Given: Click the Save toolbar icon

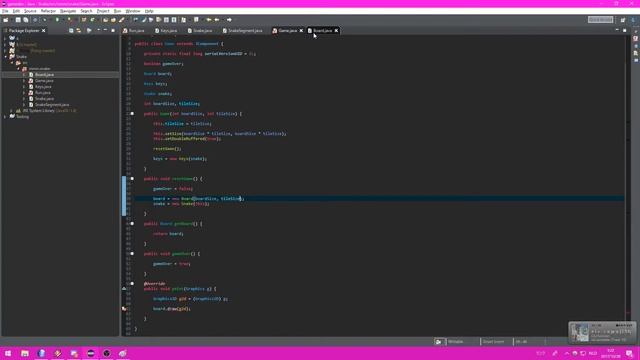Looking at the screenshot, I should (18, 20).
